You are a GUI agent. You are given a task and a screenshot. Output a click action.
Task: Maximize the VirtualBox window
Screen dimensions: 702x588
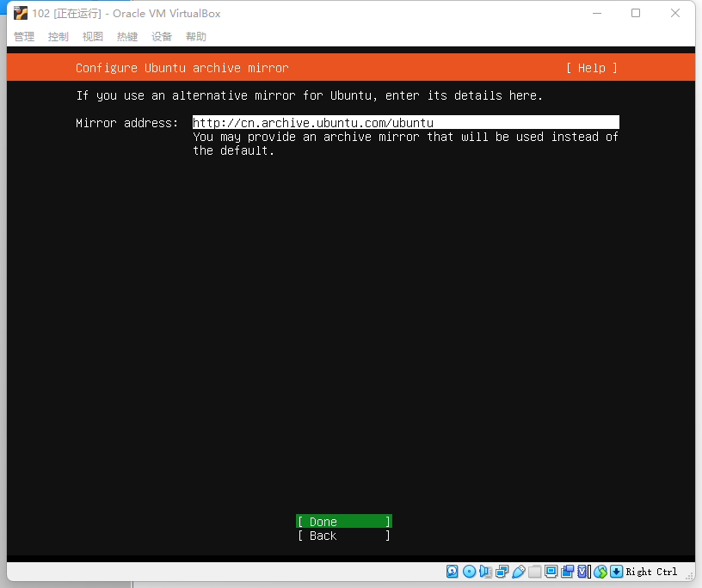[636, 13]
